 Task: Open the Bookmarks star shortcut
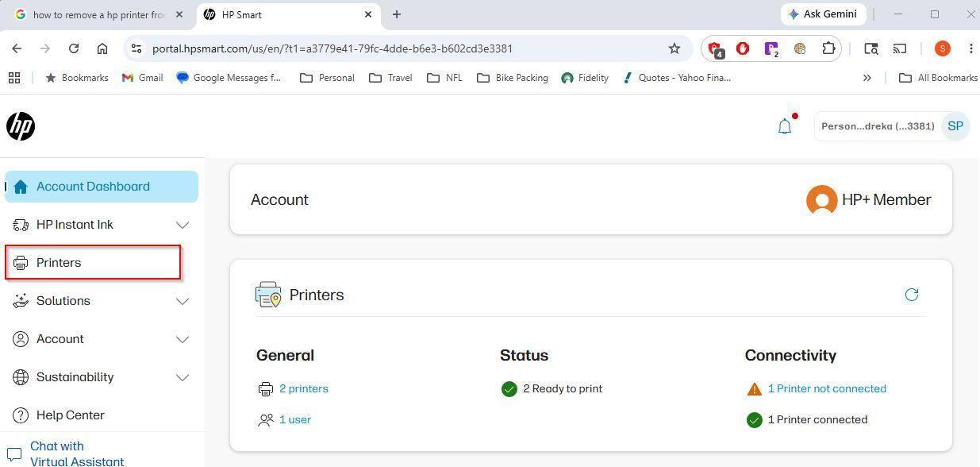[x=77, y=78]
